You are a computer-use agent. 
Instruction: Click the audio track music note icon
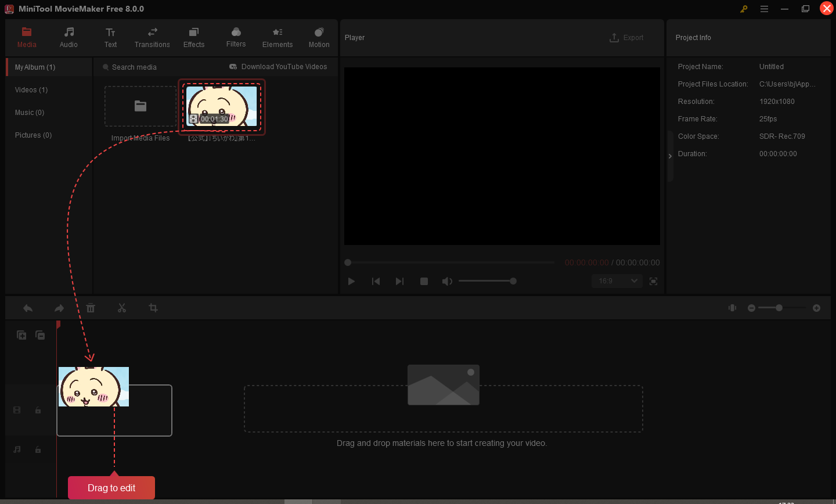point(17,449)
